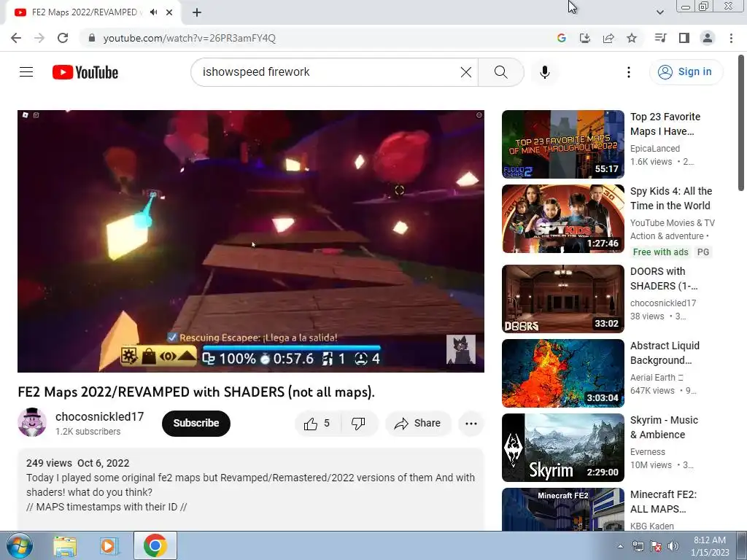Share this page from the toolbar

(608, 38)
